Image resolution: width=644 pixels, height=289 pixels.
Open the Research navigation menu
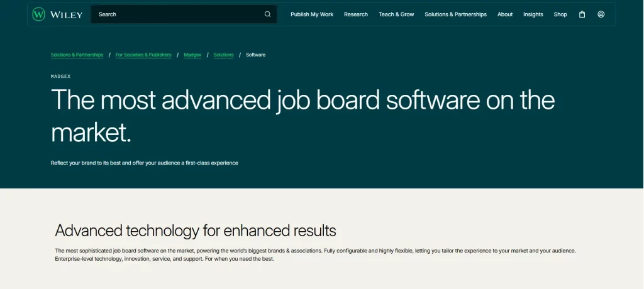(x=356, y=14)
